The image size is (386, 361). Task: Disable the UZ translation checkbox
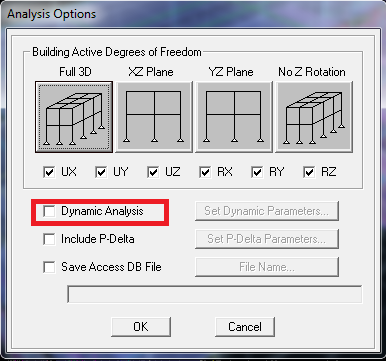tap(153, 172)
